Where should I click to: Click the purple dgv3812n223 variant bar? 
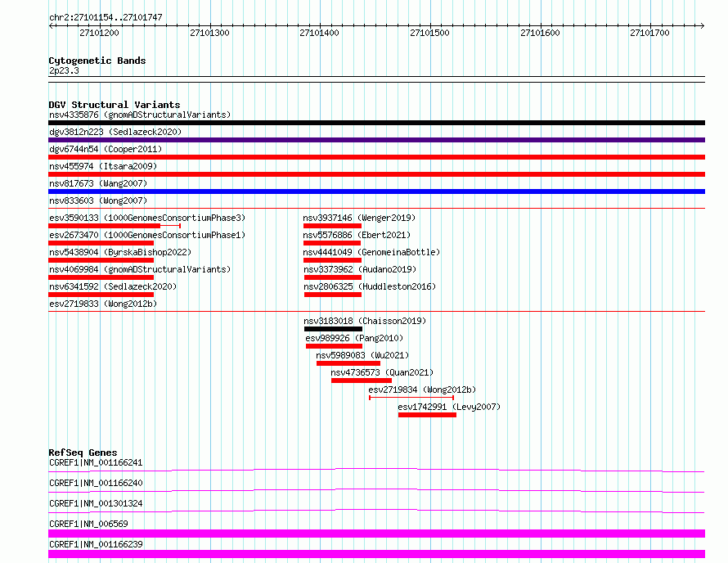coord(376,140)
